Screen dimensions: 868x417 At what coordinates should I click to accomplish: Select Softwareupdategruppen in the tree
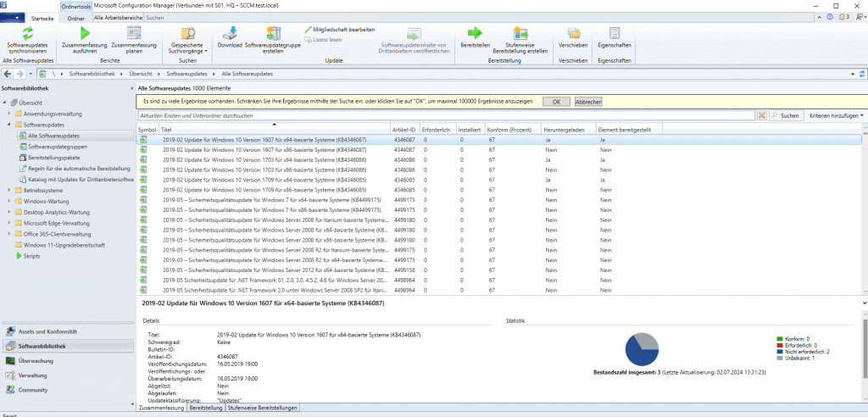point(56,147)
